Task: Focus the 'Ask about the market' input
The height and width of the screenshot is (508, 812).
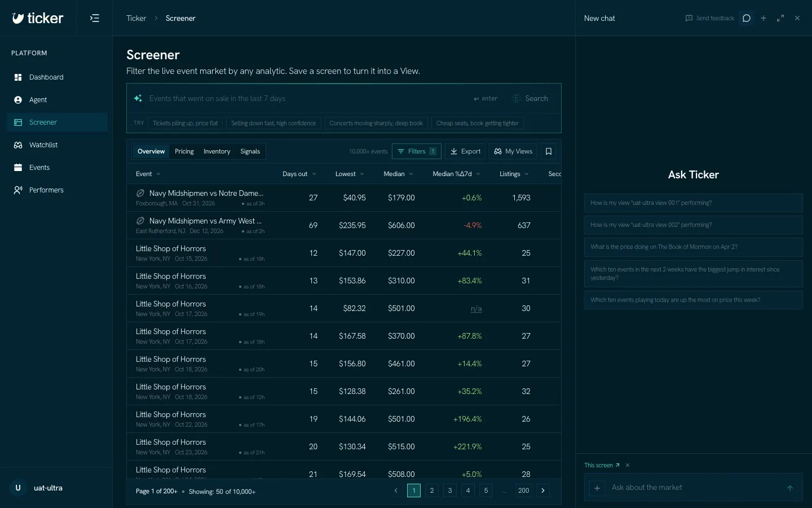Action: pos(695,488)
